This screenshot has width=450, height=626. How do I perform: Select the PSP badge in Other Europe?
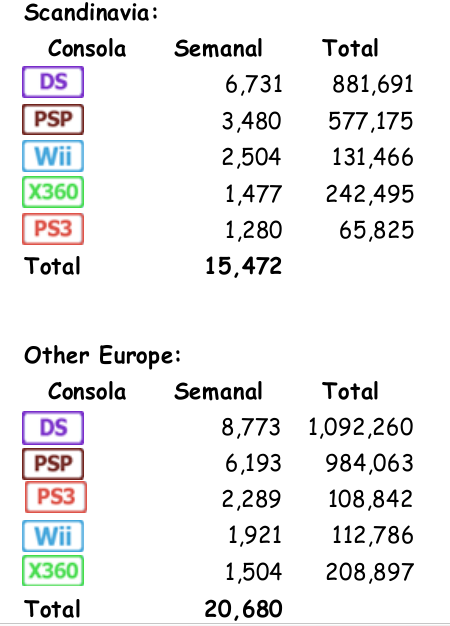coord(53,464)
